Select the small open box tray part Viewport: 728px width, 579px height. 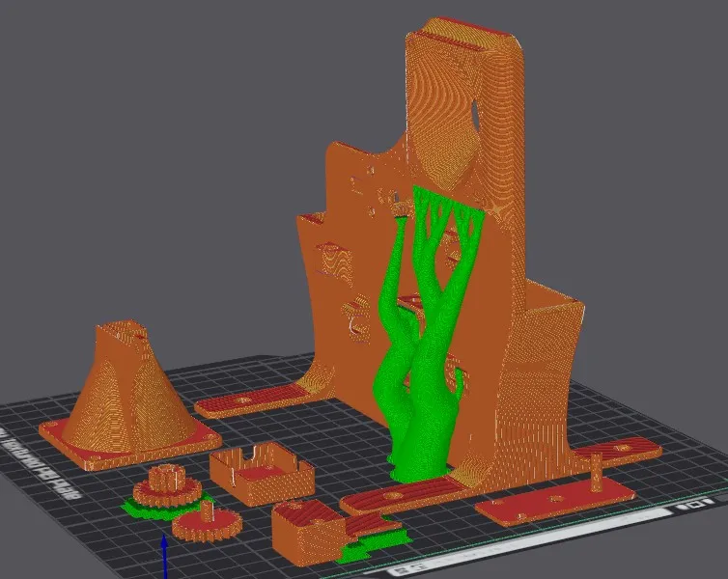point(262,472)
